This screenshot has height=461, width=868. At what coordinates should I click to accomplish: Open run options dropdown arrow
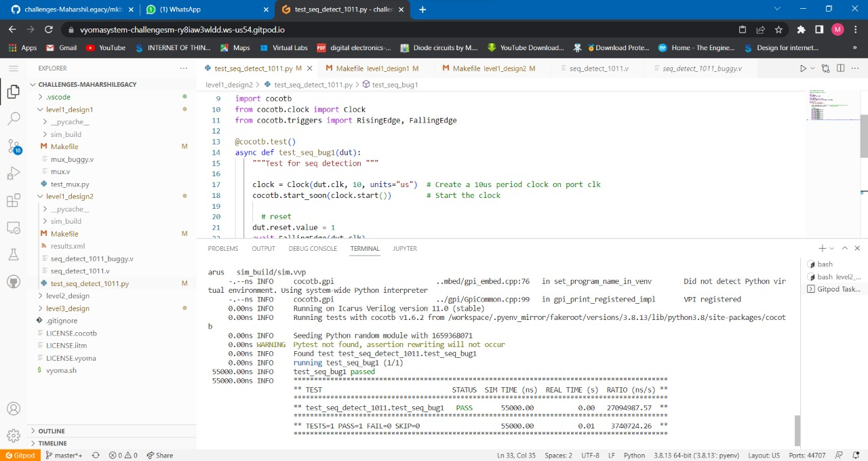tap(812, 68)
